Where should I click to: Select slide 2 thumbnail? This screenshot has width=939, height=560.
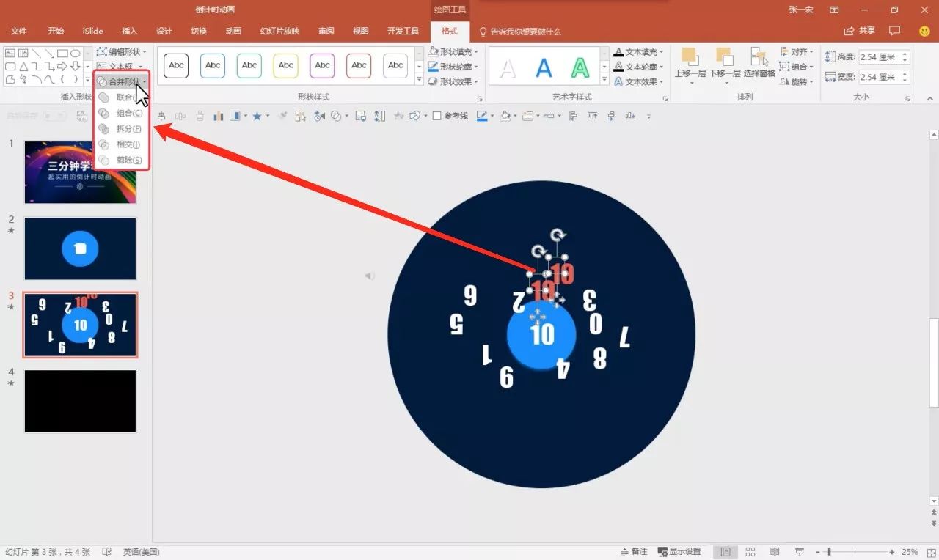tap(80, 248)
